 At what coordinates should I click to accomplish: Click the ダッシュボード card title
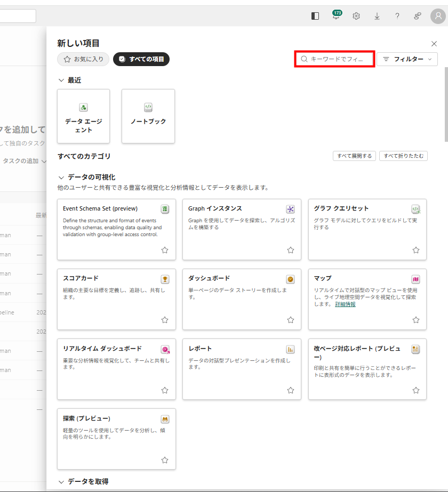click(209, 278)
